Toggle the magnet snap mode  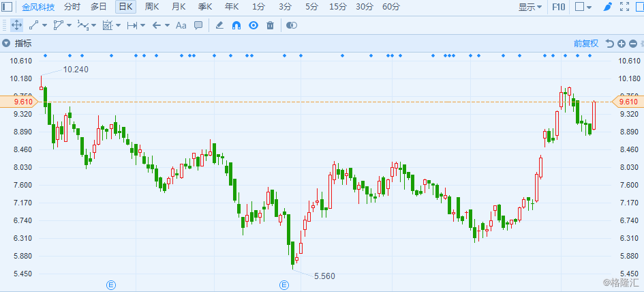(x=236, y=25)
